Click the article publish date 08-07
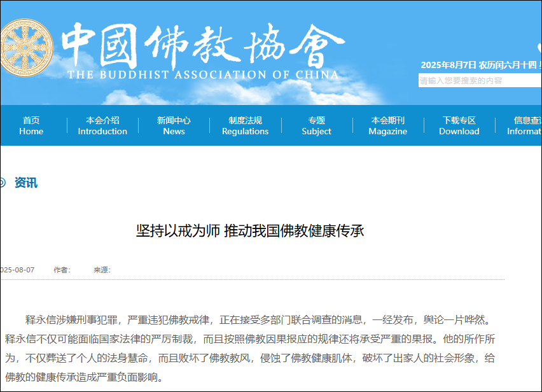542x392 pixels. pos(18,270)
